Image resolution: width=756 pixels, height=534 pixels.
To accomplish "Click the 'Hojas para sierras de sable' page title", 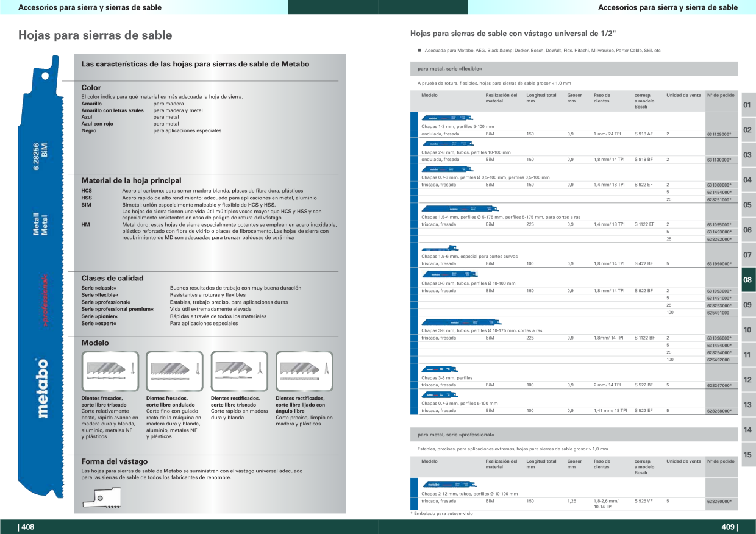I will 95,35.
